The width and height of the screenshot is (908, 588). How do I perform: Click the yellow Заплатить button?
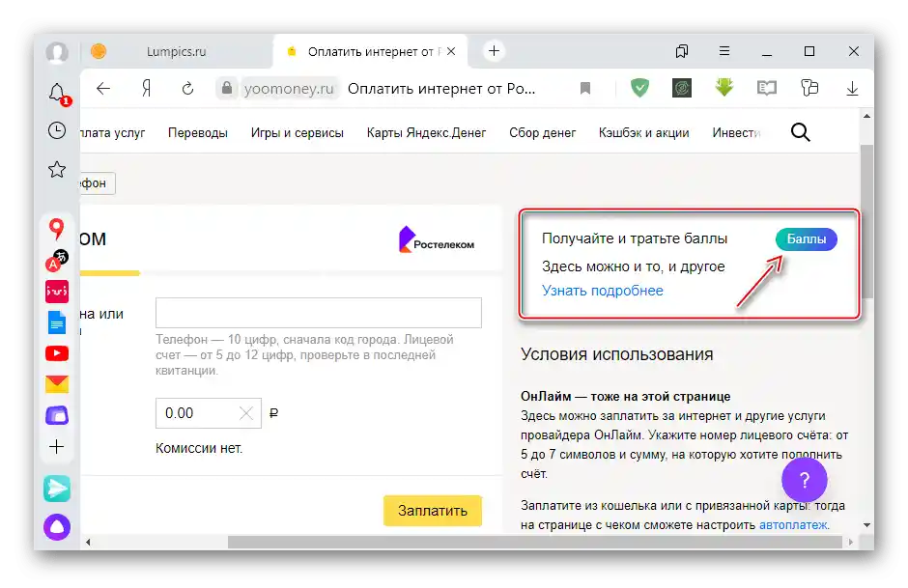[433, 511]
